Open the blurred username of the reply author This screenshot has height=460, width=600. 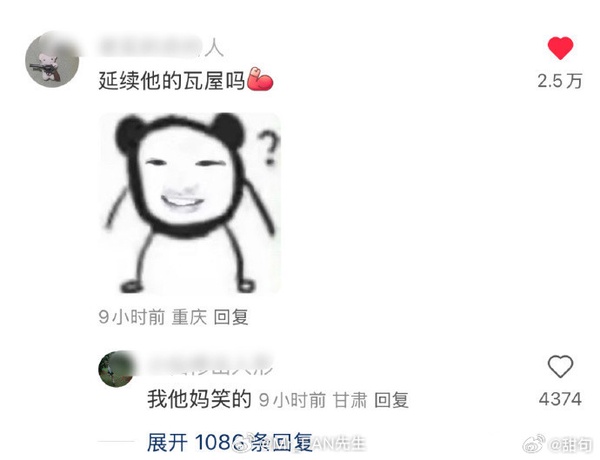point(210,364)
